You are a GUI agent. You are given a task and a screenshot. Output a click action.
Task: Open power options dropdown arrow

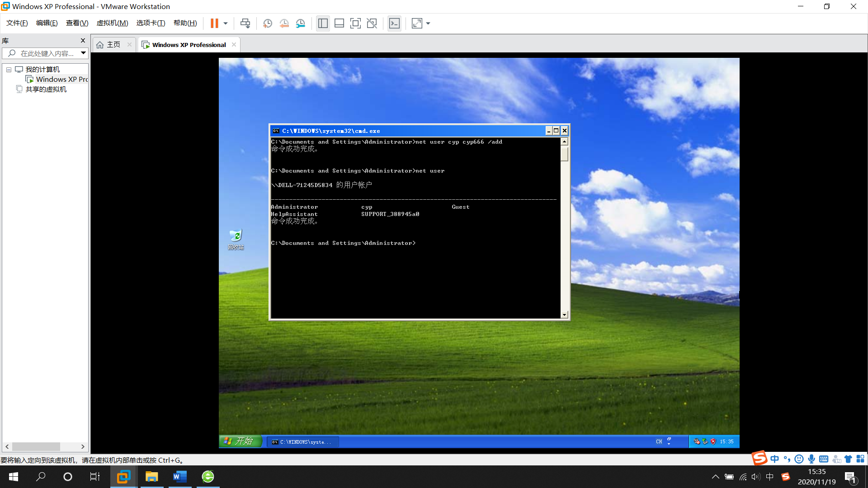(x=226, y=23)
